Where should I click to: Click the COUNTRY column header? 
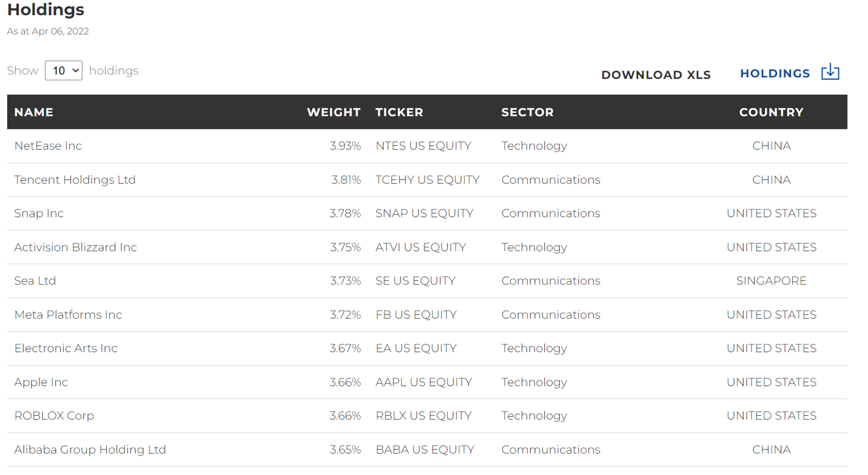(x=771, y=112)
